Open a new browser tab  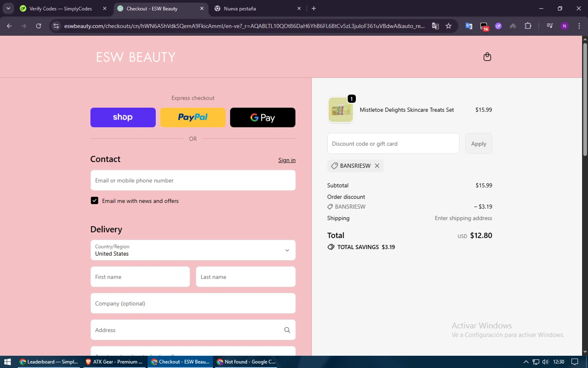coord(314,8)
